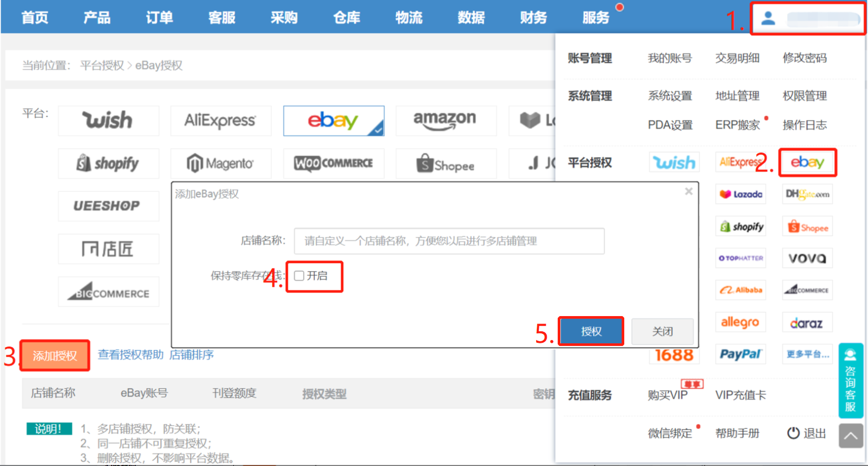Select the eBay platform tile

pyautogui.click(x=333, y=121)
